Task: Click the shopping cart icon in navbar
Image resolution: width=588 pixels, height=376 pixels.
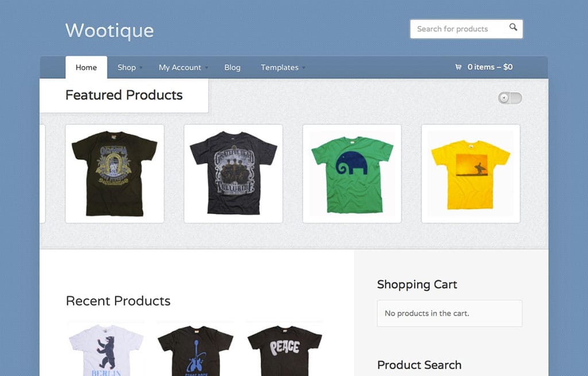Action: pyautogui.click(x=458, y=67)
